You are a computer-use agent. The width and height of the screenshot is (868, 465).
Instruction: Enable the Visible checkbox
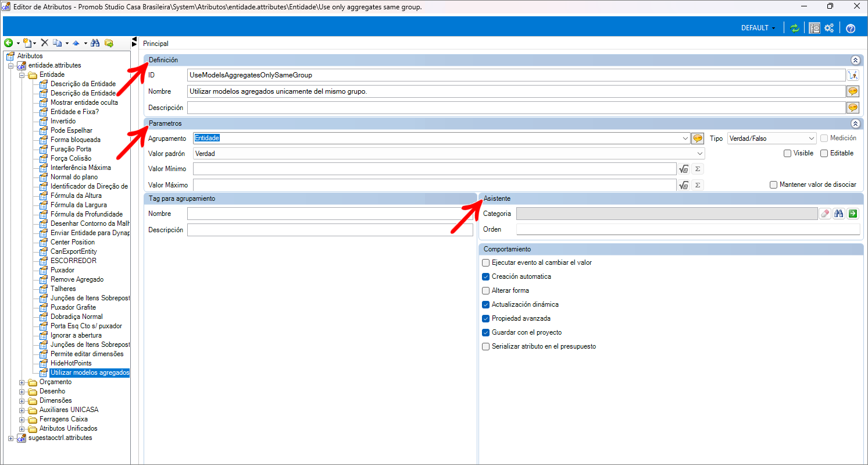787,153
